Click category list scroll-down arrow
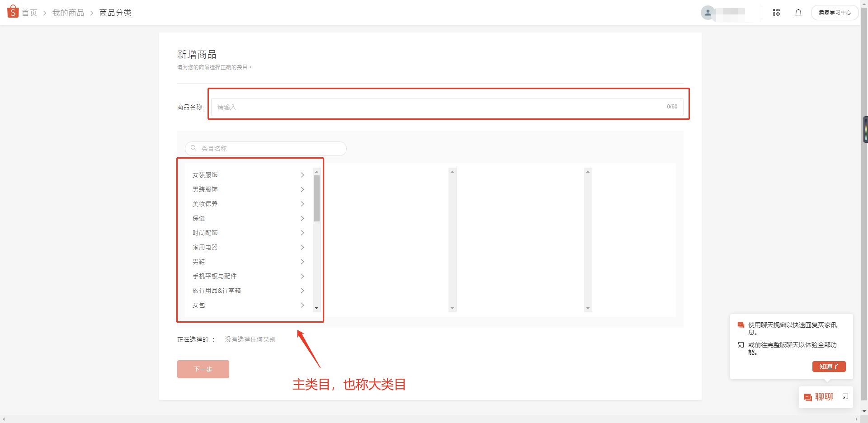Image resolution: width=868 pixels, height=423 pixels. point(316,308)
